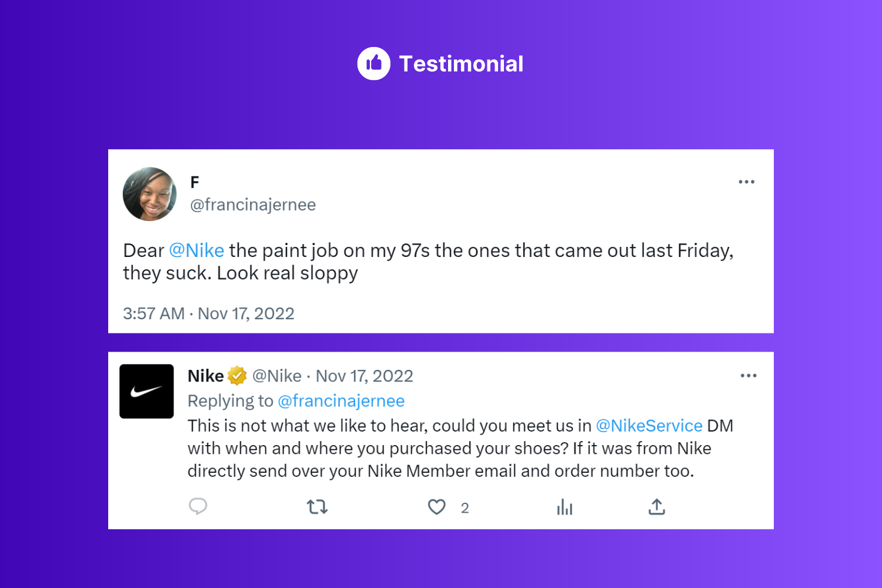Click the retweet arrows icon
This screenshot has width=882, height=588.
click(317, 507)
